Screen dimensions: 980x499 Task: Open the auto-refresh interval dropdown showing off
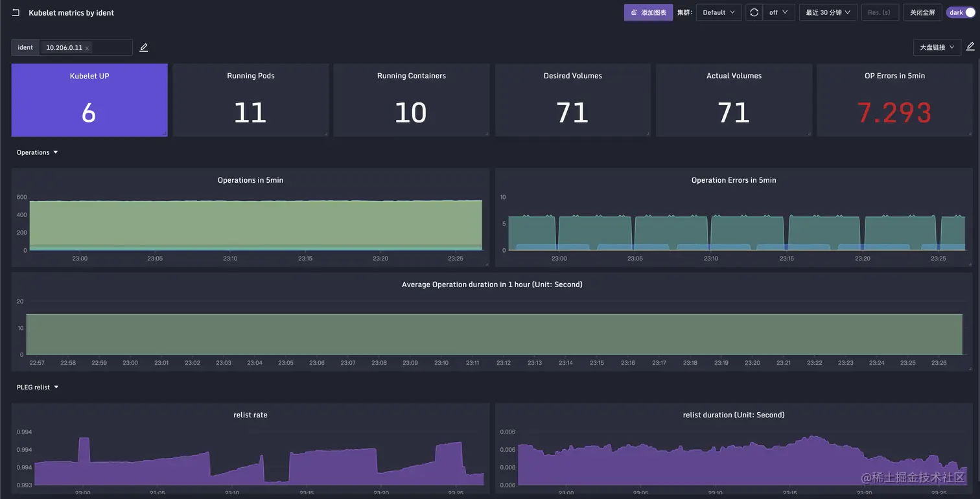point(778,12)
